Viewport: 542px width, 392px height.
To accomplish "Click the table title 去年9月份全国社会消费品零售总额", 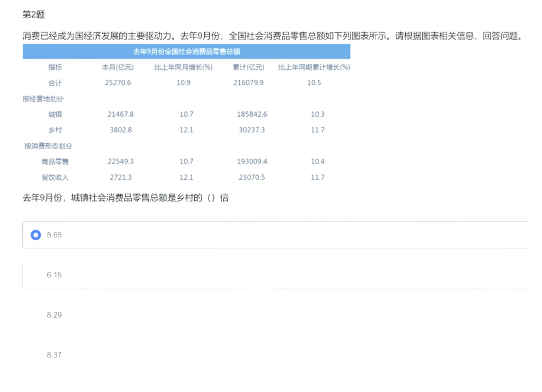I will [x=186, y=51].
